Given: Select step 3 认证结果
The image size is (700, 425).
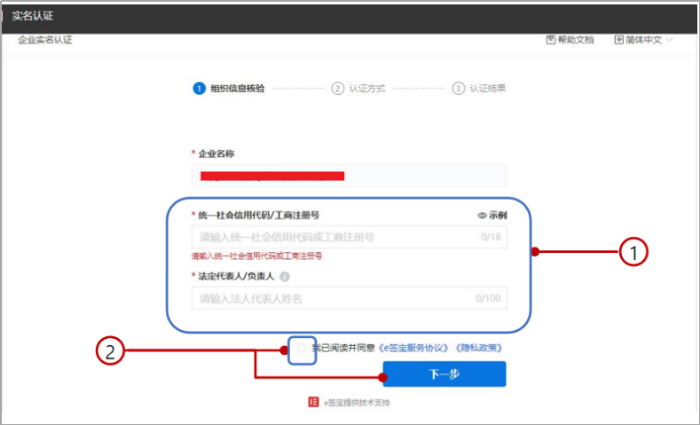Looking at the screenshot, I should coord(479,88).
